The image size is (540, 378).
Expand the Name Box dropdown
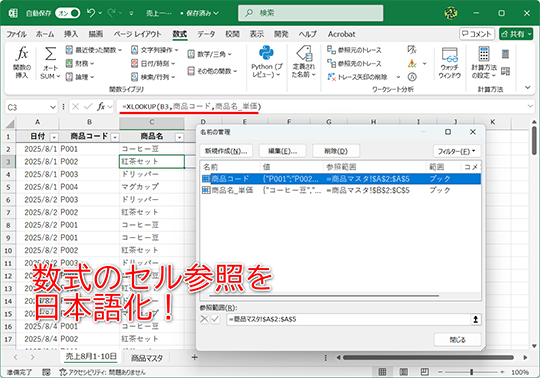coord(53,107)
